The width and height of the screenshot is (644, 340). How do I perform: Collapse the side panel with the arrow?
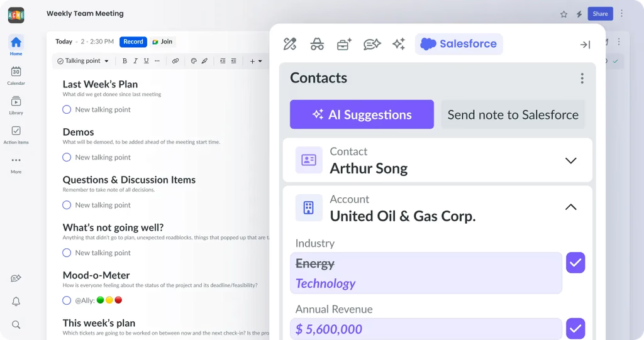[x=586, y=45]
